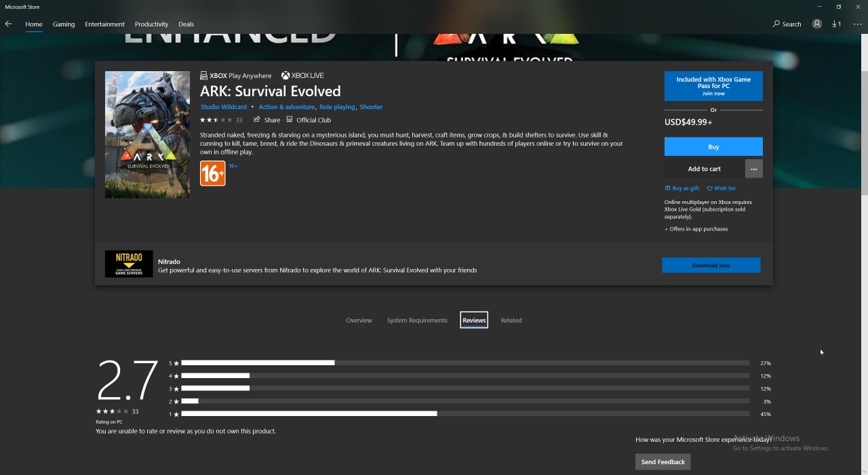Click '+ Offers in-app purchases' text

pyautogui.click(x=696, y=229)
